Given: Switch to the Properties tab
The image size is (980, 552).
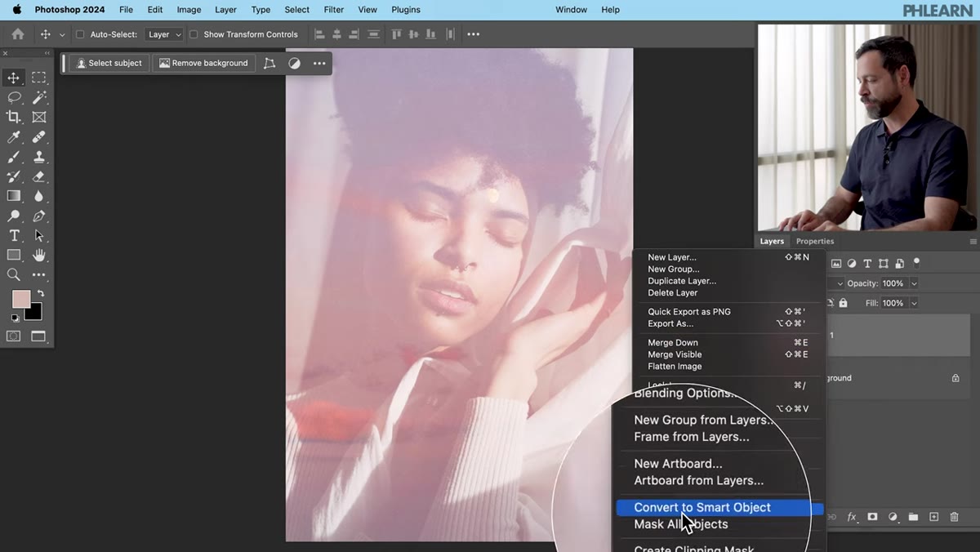Looking at the screenshot, I should click(815, 242).
